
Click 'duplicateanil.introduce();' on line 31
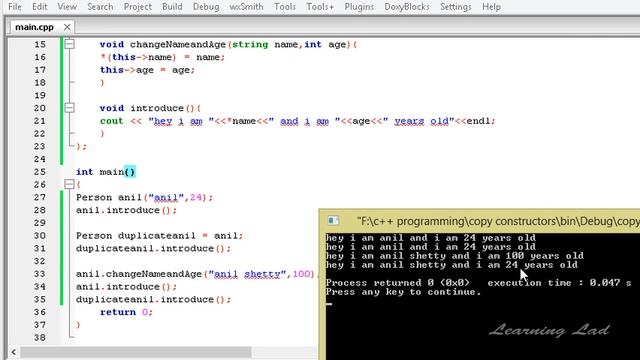[153, 249]
